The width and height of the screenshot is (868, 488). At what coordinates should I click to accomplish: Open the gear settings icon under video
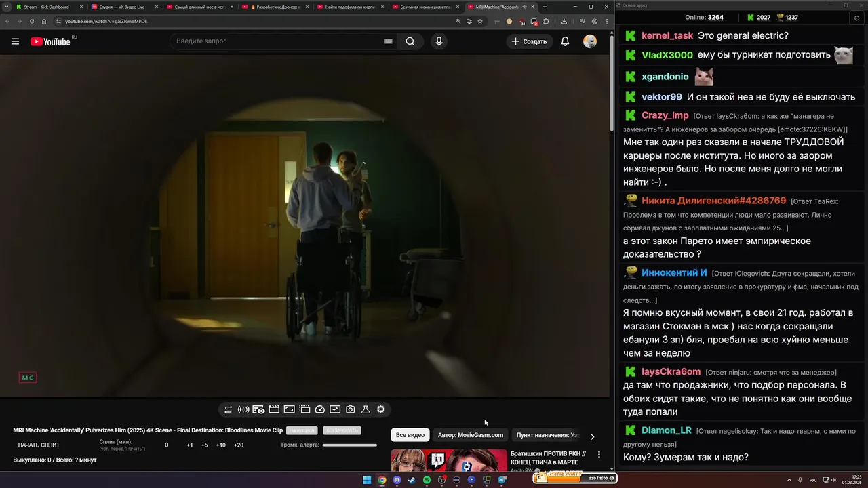click(x=381, y=409)
